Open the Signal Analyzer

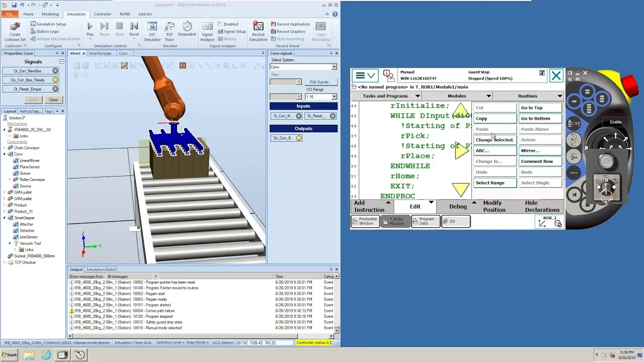point(207,31)
